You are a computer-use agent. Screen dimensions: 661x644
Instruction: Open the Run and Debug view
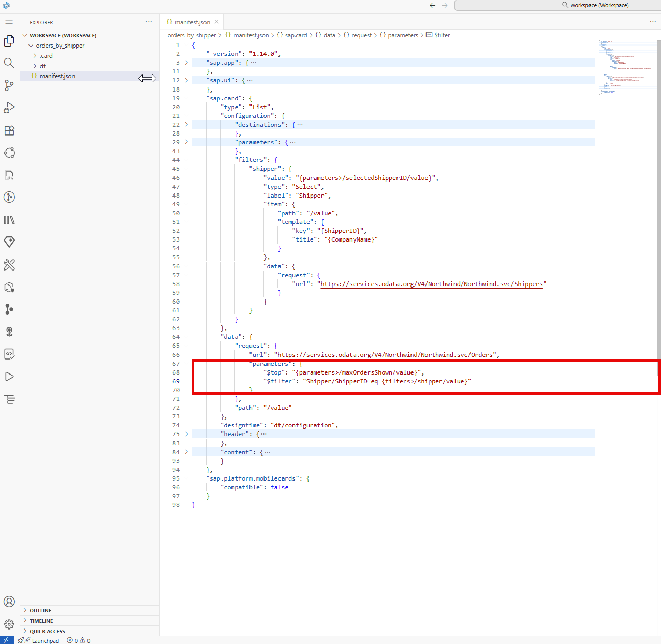9,108
